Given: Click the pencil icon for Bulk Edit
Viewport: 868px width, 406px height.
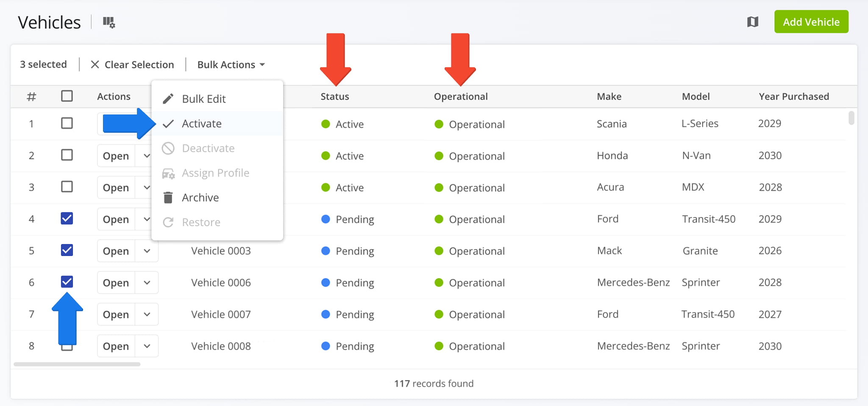Looking at the screenshot, I should click(x=168, y=99).
